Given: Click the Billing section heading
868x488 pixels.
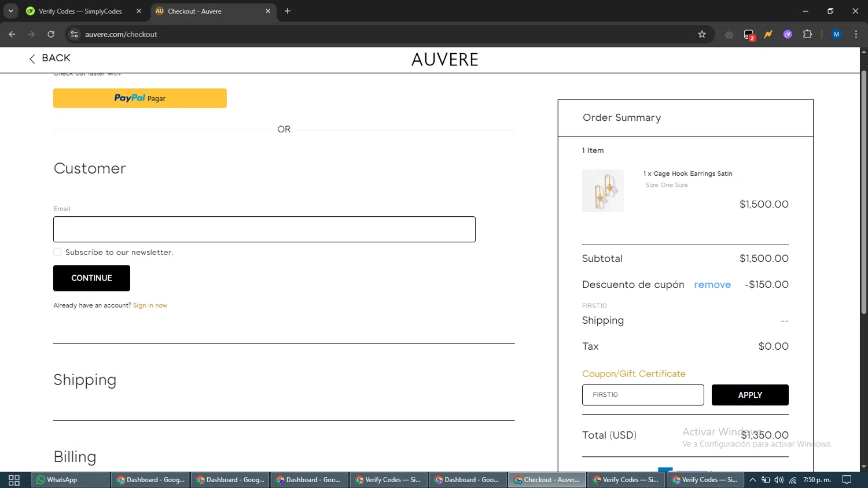Looking at the screenshot, I should pyautogui.click(x=75, y=457).
